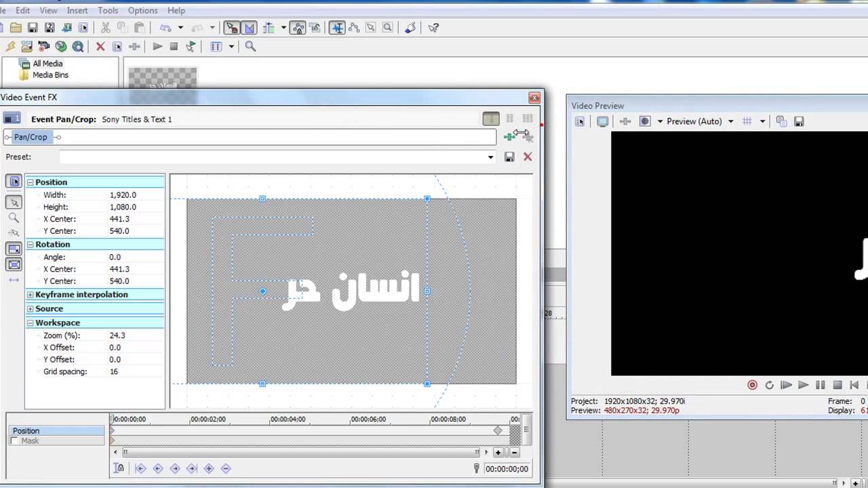
Task: Click the Remove Plug-In icon beside Pan/Crop chain
Action: pyautogui.click(x=528, y=138)
